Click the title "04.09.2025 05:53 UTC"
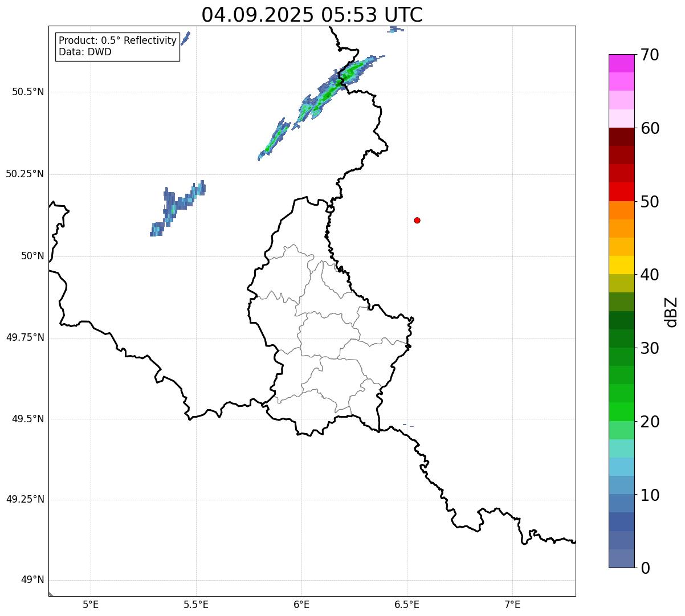Viewport: 685px width, 616px height. pyautogui.click(x=312, y=15)
